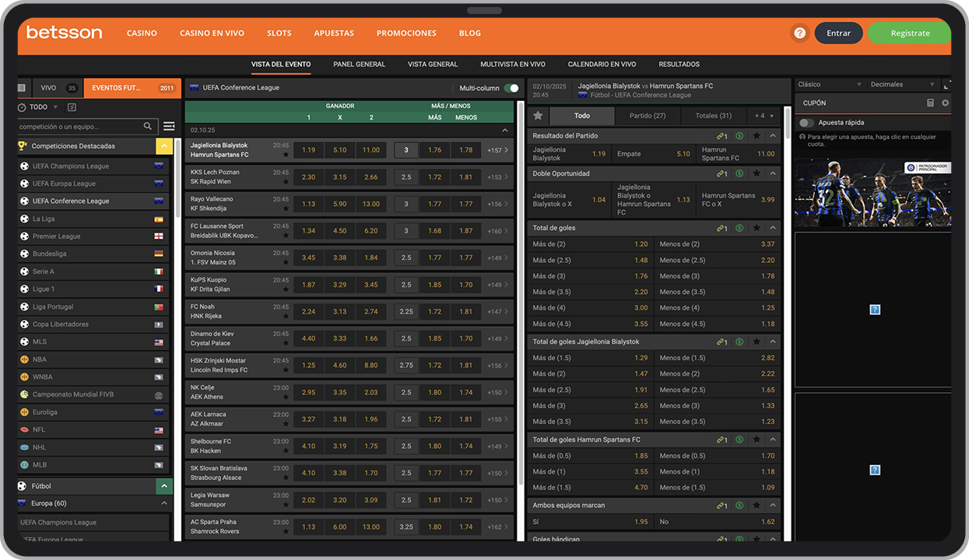969x560 pixels.
Task: Select away odds 2.66 for KKS Lech Poznan match
Action: (371, 177)
